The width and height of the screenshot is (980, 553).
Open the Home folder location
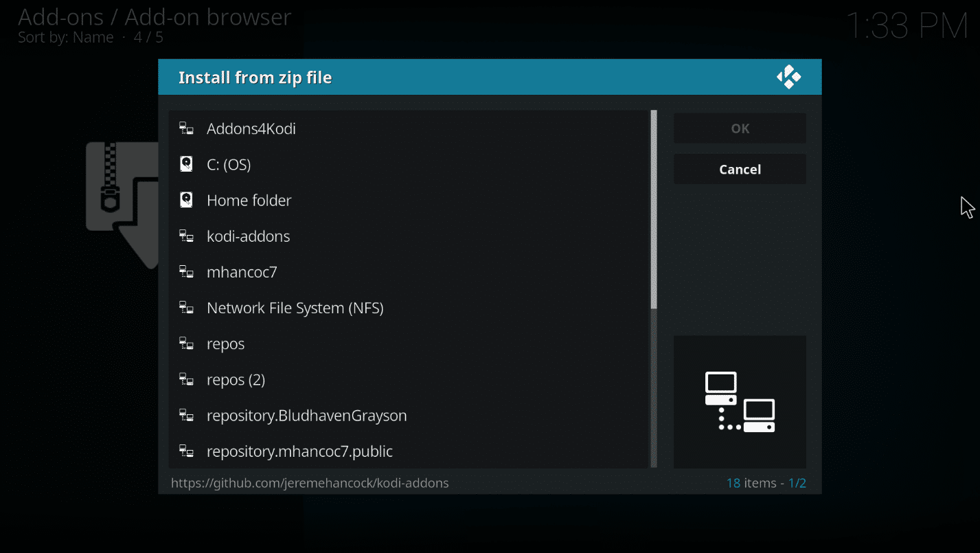coord(409,200)
